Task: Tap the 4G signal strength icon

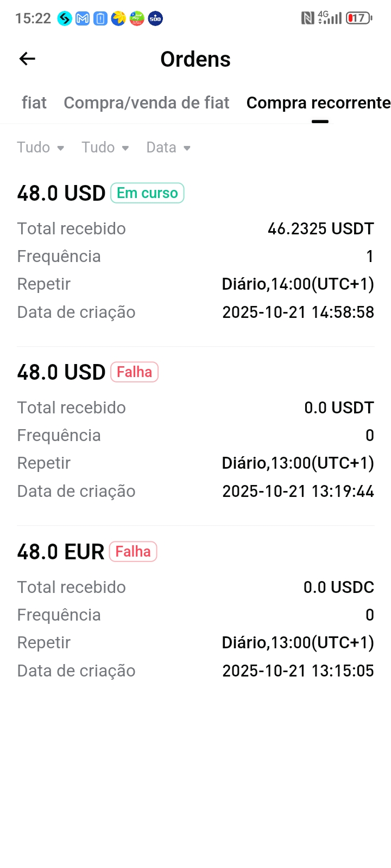Action: click(x=330, y=18)
